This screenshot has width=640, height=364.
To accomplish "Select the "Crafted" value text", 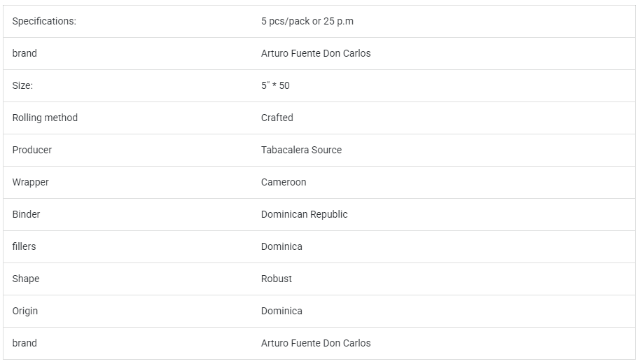I will click(x=277, y=118).
